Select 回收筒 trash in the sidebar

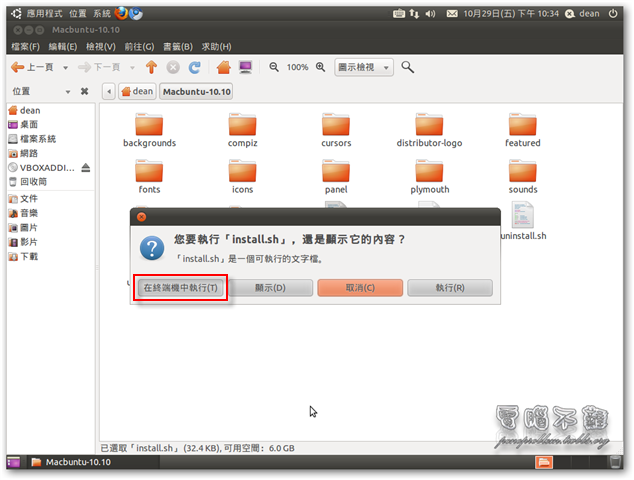pyautogui.click(x=33, y=182)
